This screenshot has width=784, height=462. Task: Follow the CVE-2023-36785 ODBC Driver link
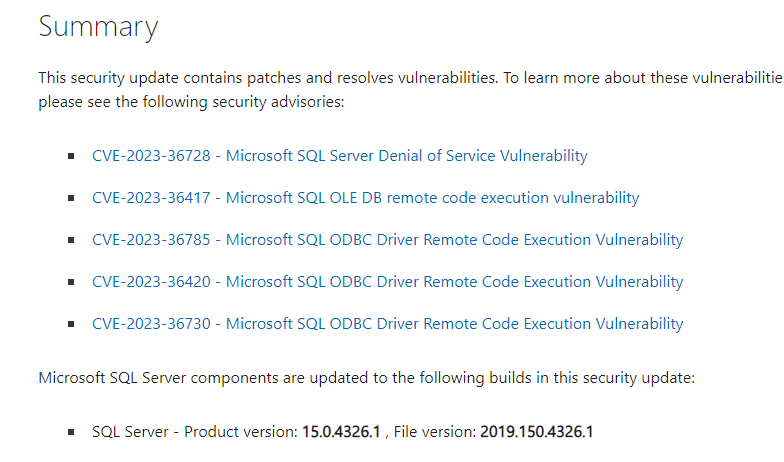(388, 240)
